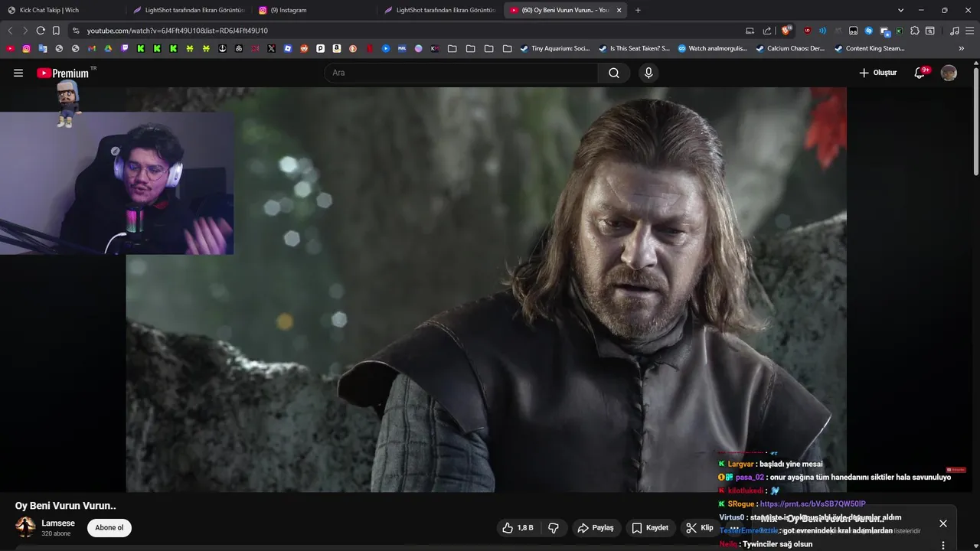Open the X (Twitter) bookmark icon
The width and height of the screenshot is (980, 551).
tap(271, 48)
